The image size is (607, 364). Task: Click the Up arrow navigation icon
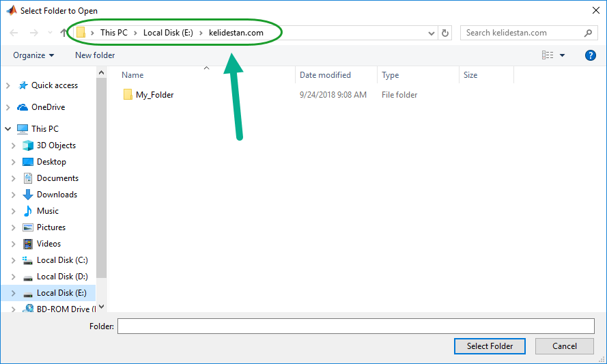[x=64, y=33]
